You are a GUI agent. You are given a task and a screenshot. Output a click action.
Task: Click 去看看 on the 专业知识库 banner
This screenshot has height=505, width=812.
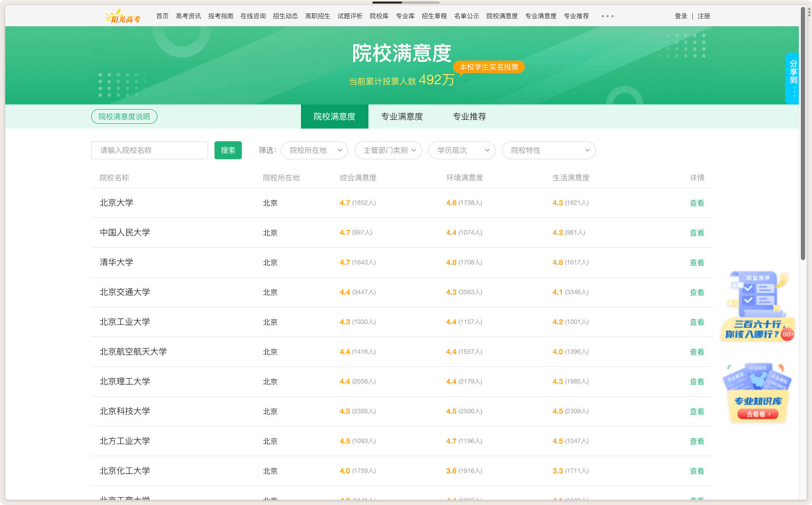point(757,414)
